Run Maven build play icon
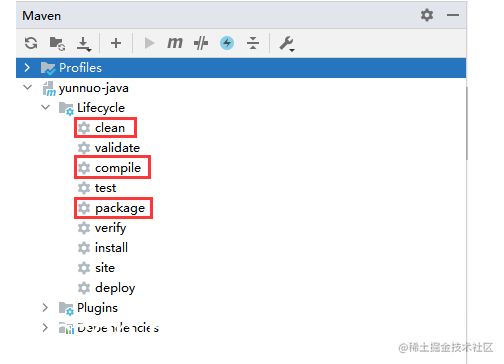The image size is (504, 364). click(x=149, y=43)
